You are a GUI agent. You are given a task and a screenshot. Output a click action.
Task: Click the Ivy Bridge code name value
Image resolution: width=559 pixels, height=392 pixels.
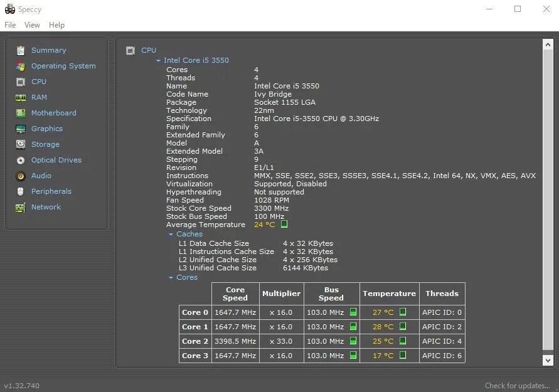(x=273, y=94)
